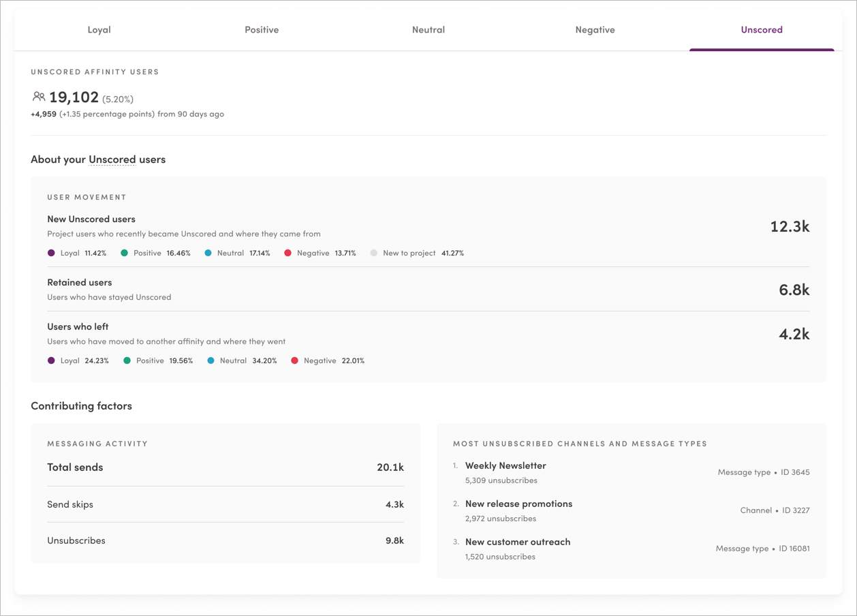Open the Weekly Newsletter item

coord(505,465)
